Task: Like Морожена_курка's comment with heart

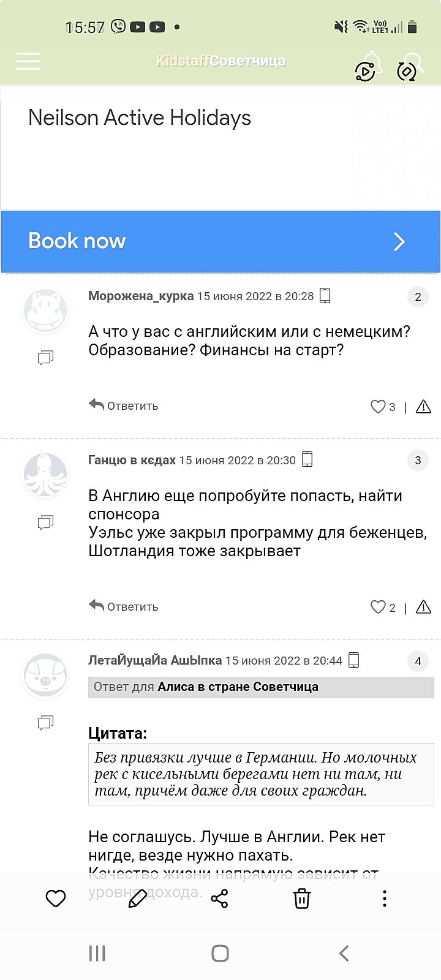Action: click(378, 407)
